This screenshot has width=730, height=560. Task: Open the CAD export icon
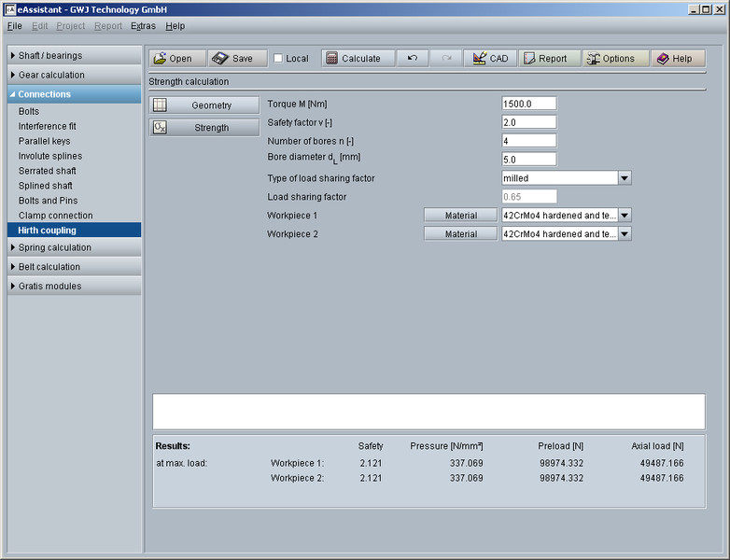(x=479, y=59)
